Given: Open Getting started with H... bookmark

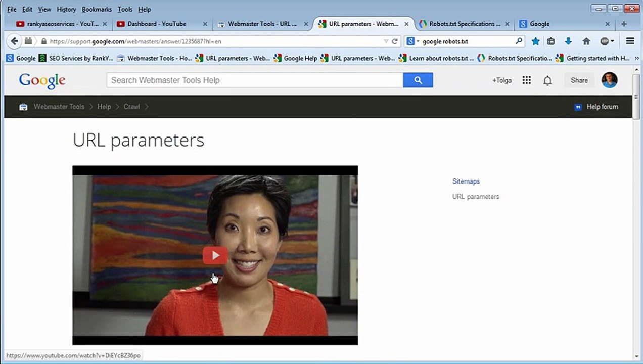Looking at the screenshot, I should pyautogui.click(x=593, y=58).
